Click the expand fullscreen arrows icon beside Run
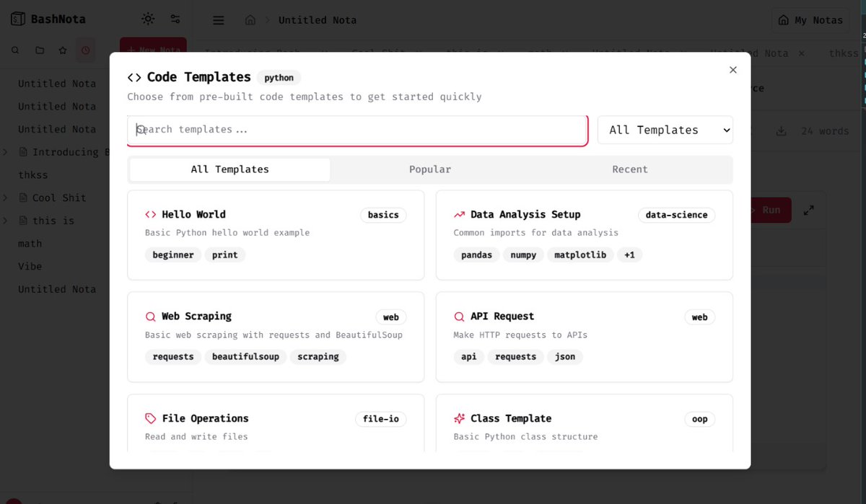 pos(809,210)
